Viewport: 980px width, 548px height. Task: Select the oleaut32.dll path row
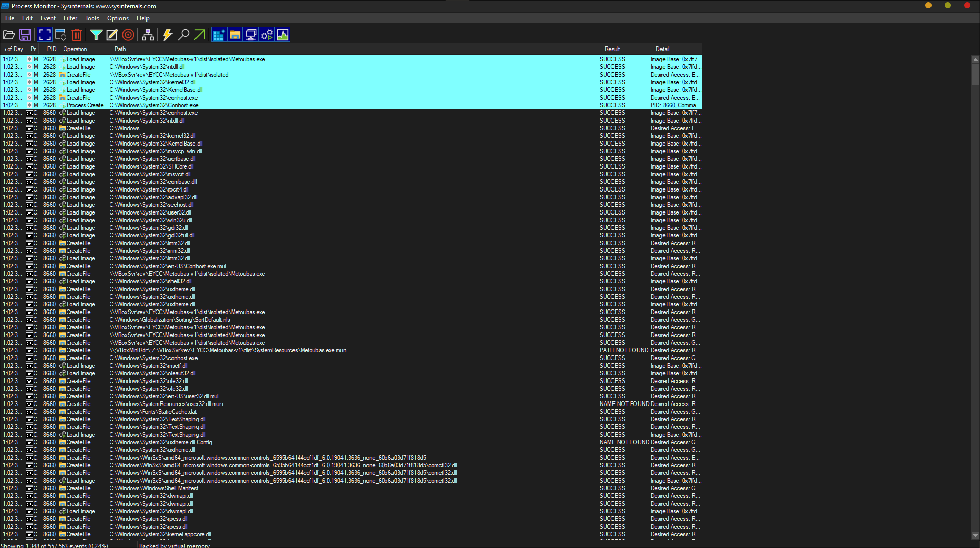pyautogui.click(x=351, y=373)
